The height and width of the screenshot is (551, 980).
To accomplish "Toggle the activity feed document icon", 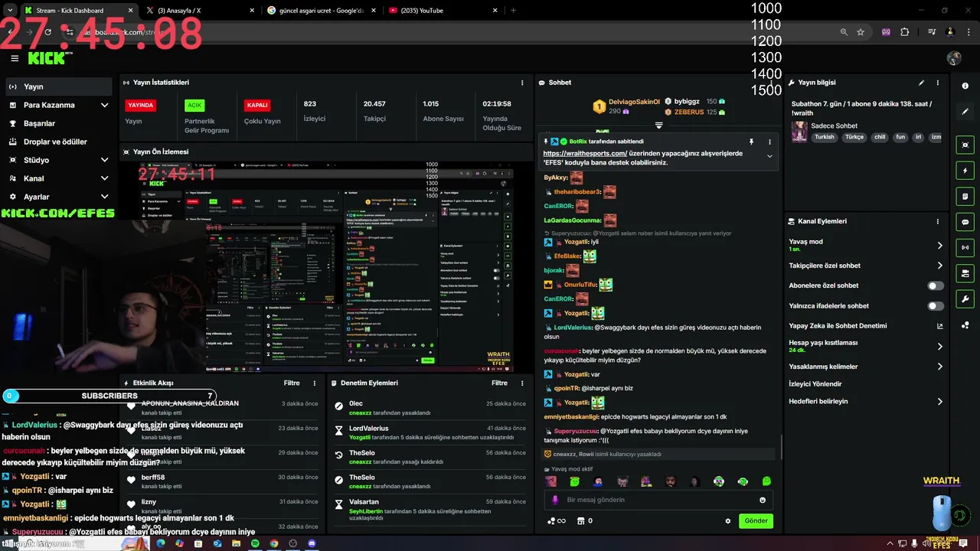I will 965,197.
